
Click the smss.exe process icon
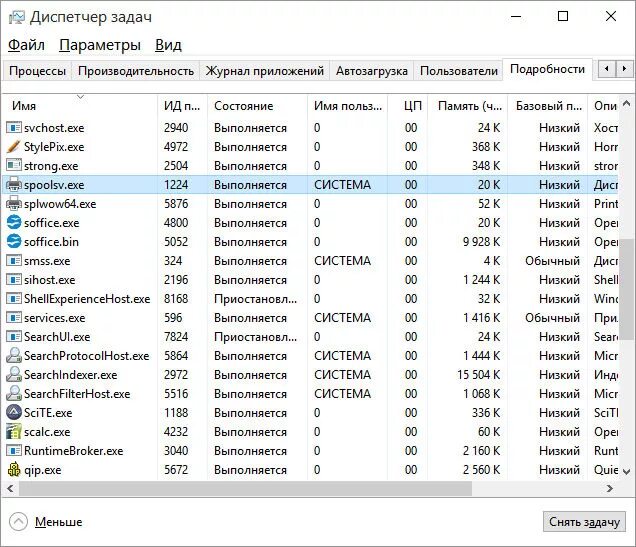(13, 261)
